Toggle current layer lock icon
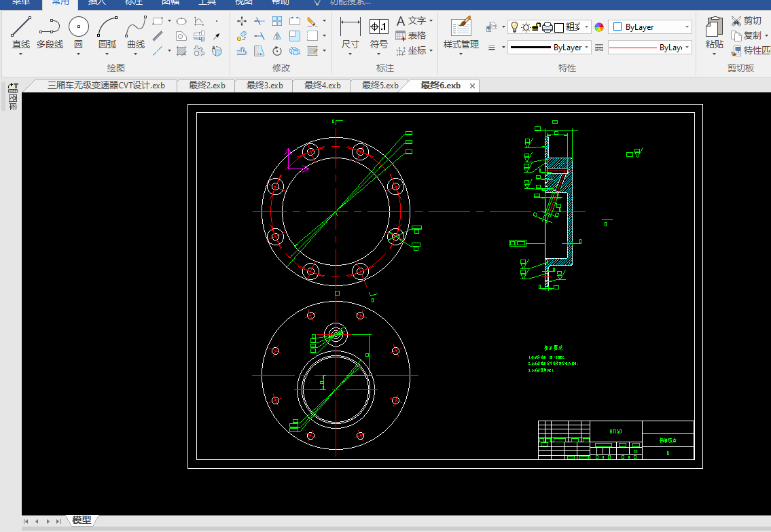Image resolution: width=771 pixels, height=532 pixels. (x=537, y=27)
